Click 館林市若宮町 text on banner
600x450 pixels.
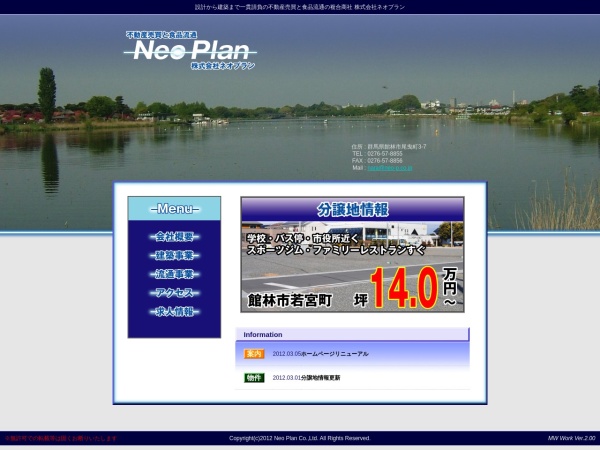tap(290, 300)
